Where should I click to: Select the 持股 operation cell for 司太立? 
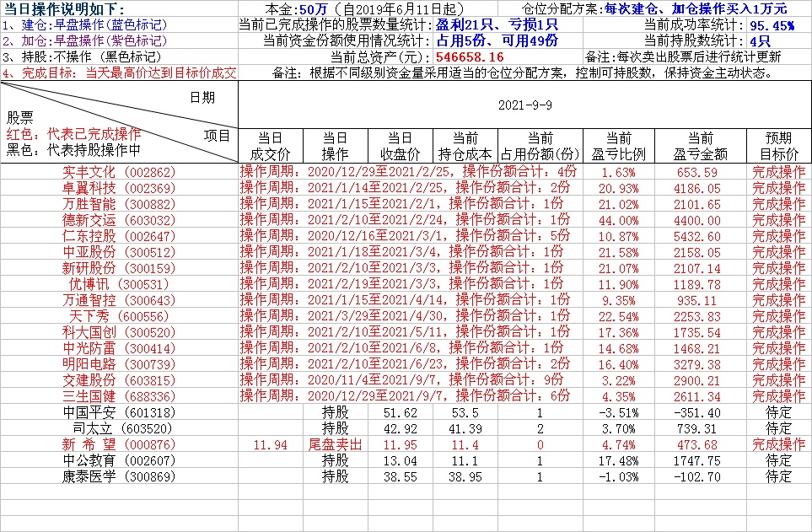pos(335,429)
